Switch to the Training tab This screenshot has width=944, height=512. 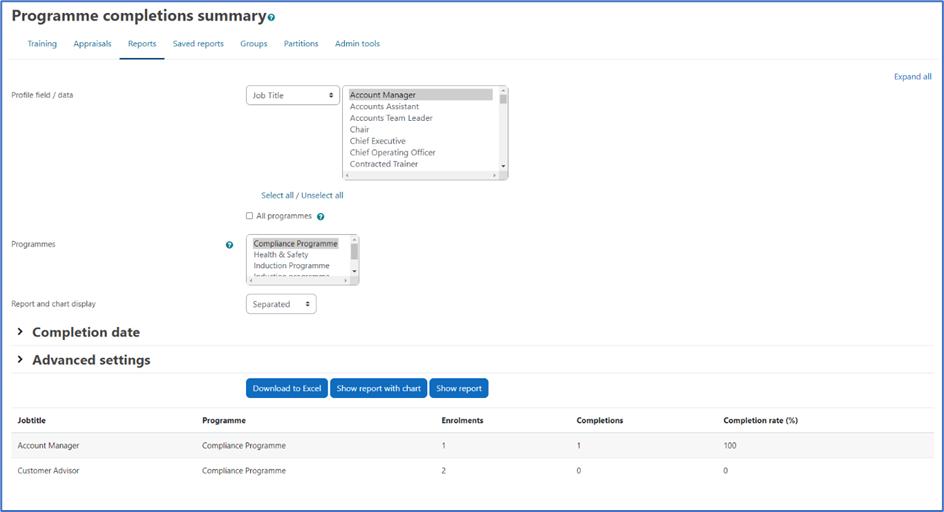point(42,43)
